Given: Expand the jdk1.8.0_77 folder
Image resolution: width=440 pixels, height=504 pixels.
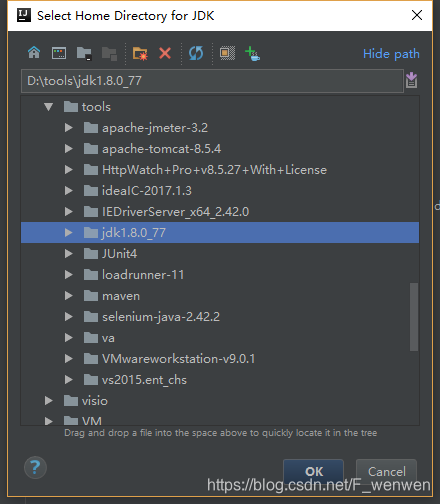Looking at the screenshot, I should click(x=69, y=233).
